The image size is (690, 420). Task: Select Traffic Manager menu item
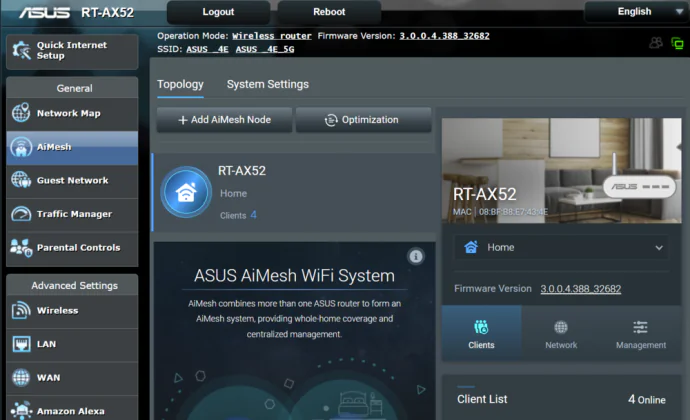[72, 214]
